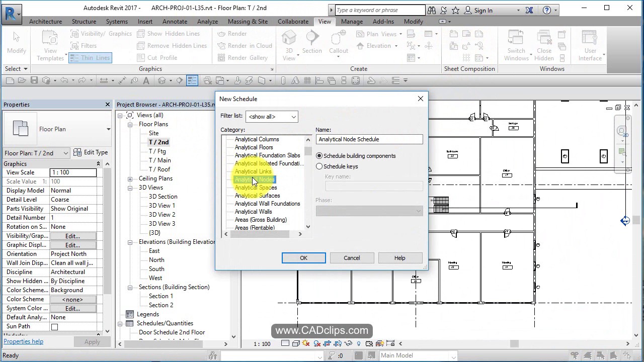Screen dimensions: 644x362
Task: Click the schedule Name input field
Action: (x=369, y=139)
